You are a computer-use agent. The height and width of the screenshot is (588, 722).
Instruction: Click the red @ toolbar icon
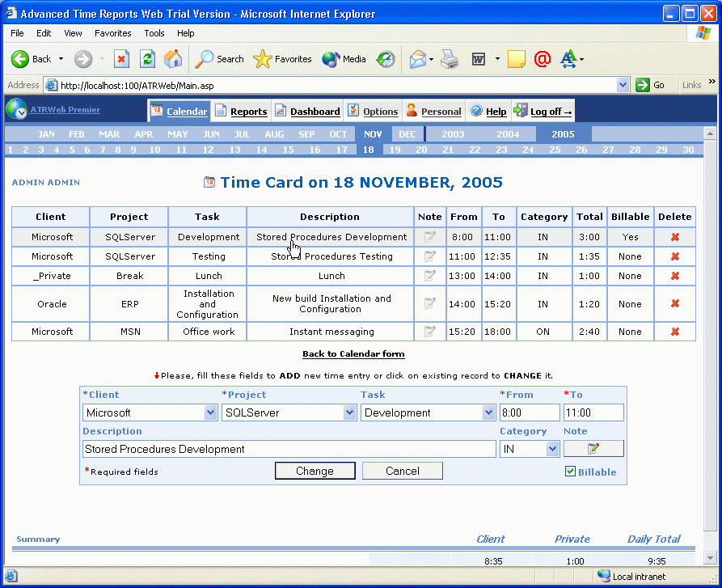coord(542,59)
